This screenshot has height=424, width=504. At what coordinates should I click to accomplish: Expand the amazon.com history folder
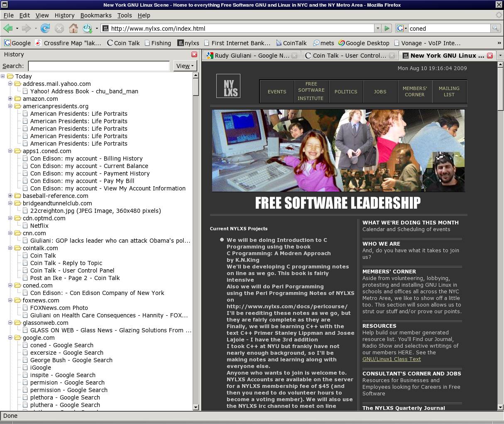click(x=10, y=99)
